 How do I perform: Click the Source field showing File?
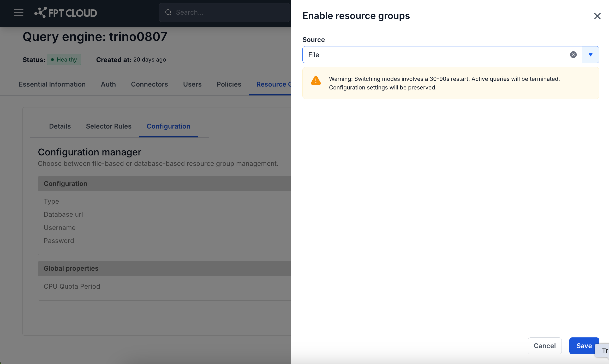tap(442, 54)
